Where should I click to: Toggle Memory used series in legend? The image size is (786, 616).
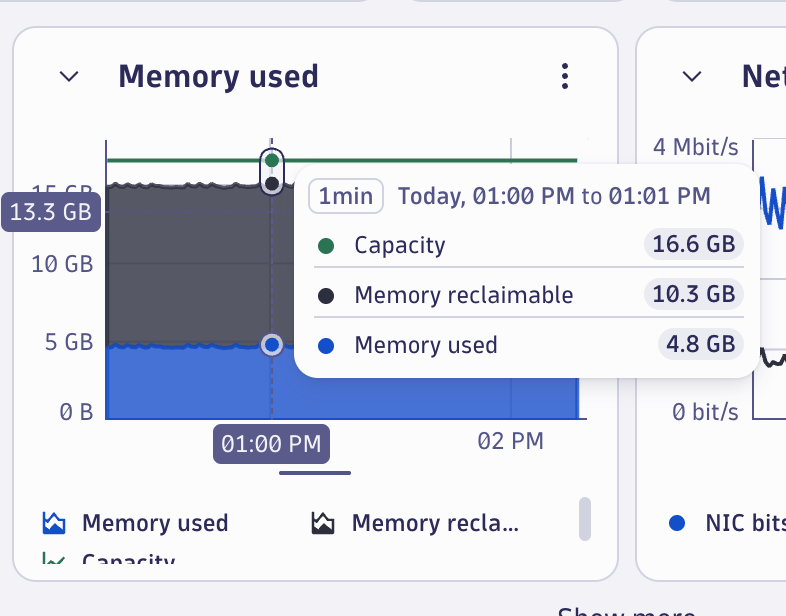(154, 523)
